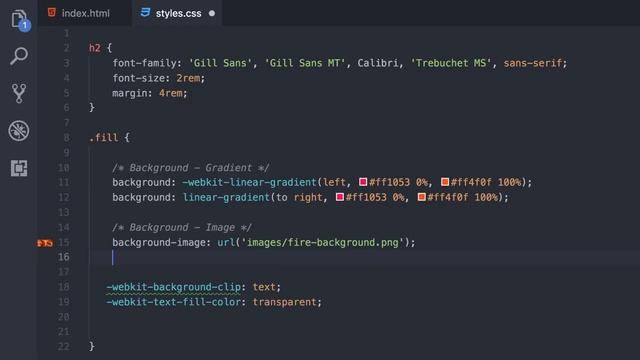Switch to the styles.css tab

click(178, 13)
